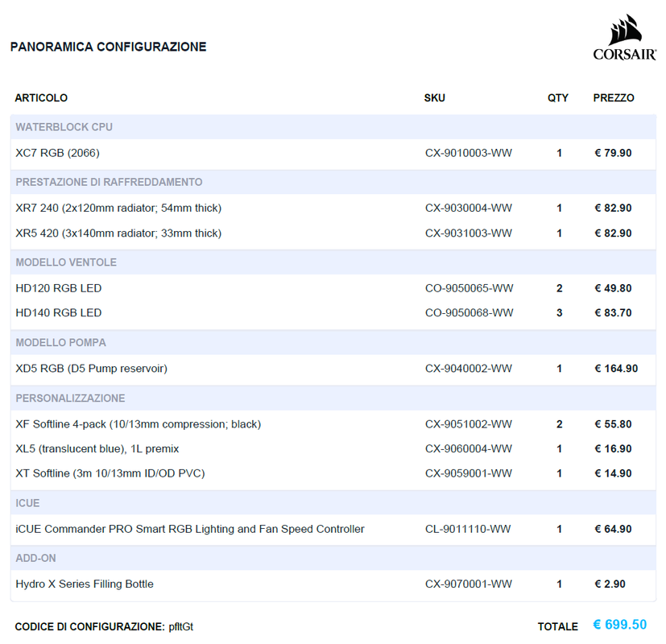Click quantity 2 for HD120 RGB LED
666x644 pixels.
pos(560,288)
